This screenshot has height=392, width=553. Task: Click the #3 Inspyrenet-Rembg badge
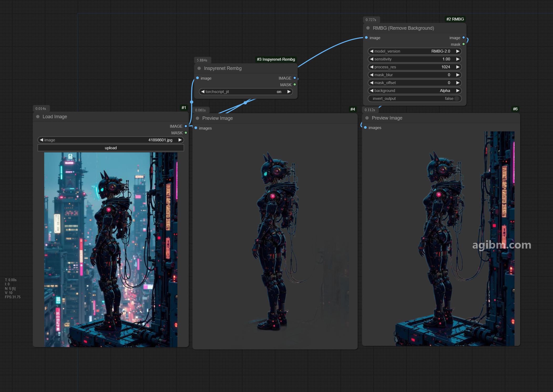point(276,59)
